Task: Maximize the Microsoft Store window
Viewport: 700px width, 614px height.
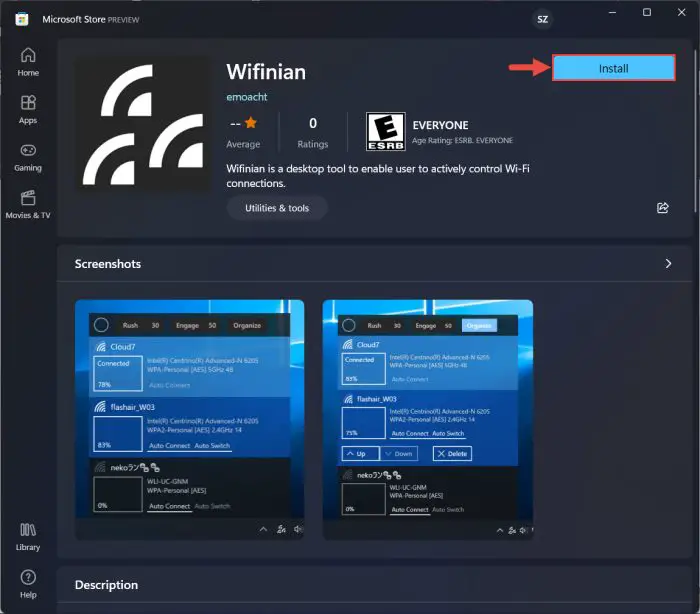Action: (647, 13)
